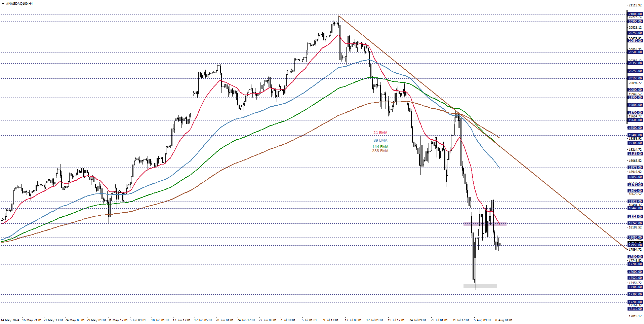
Task: Click the 24 Jul 09:01 date label
Action: [418, 320]
